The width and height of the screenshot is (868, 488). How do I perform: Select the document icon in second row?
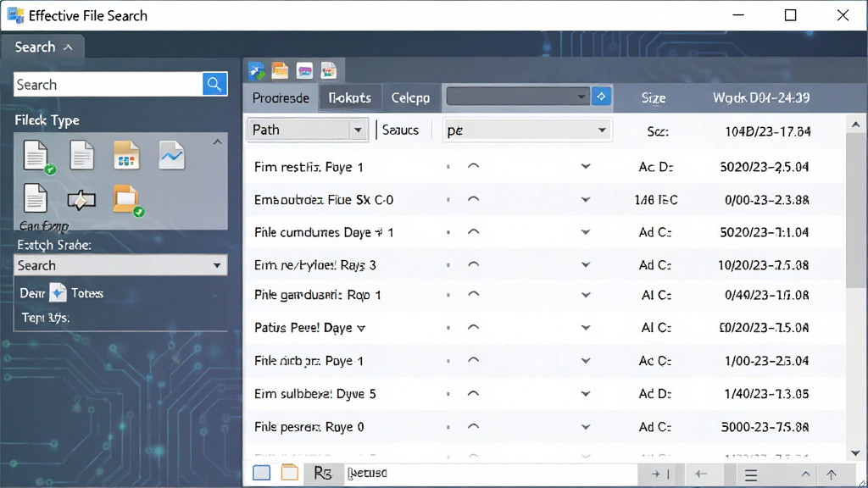click(x=36, y=198)
